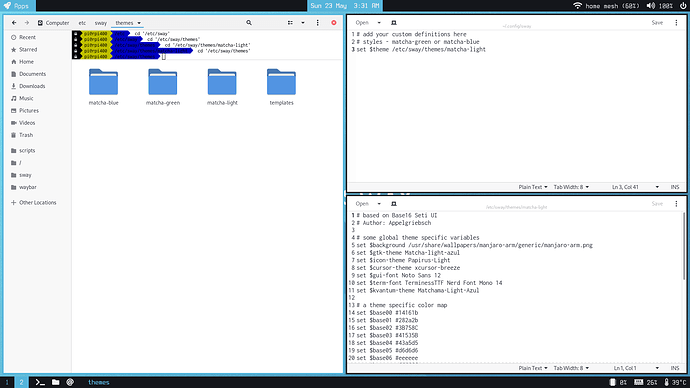Open bottom editor menu dots
Screen dimensions: 690x388
pos(676,204)
